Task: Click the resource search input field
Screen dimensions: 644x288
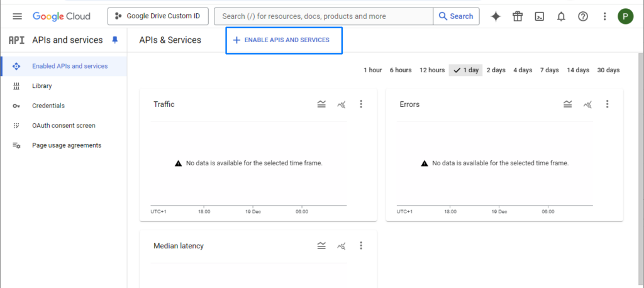Action: coord(324,16)
